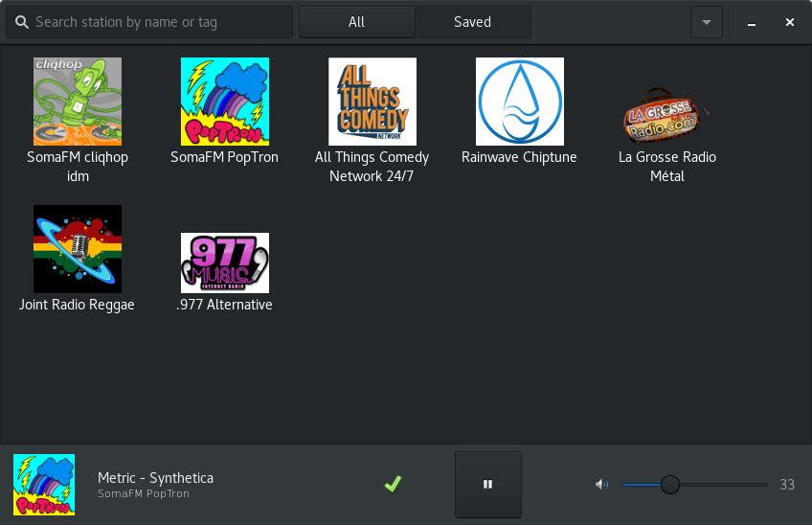Click the 'Rainwave Chiptune' station label
The width and height of the screenshot is (812, 525).
pyautogui.click(x=519, y=157)
